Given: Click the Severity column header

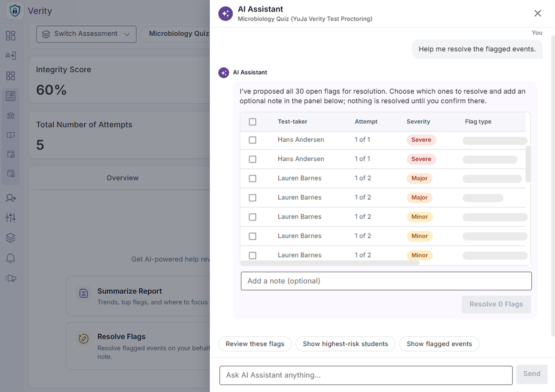Looking at the screenshot, I should point(418,122).
